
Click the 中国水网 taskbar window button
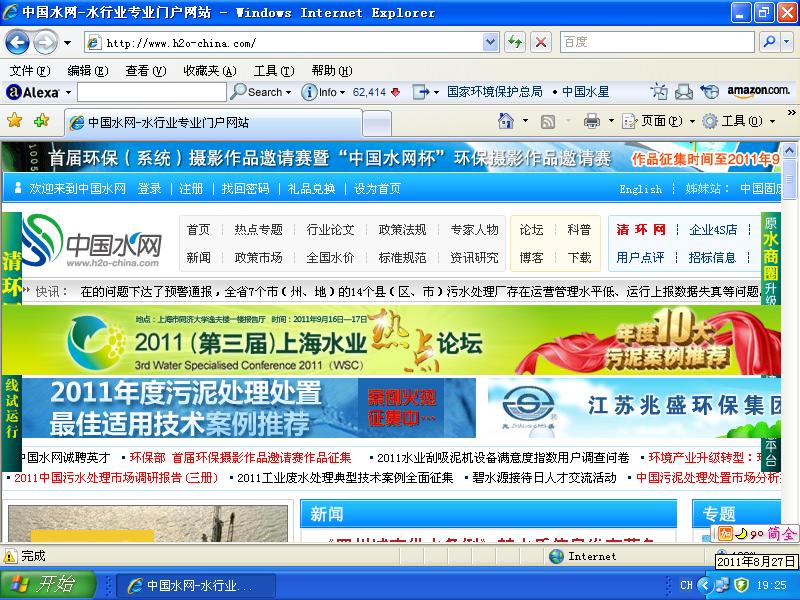coord(196,585)
